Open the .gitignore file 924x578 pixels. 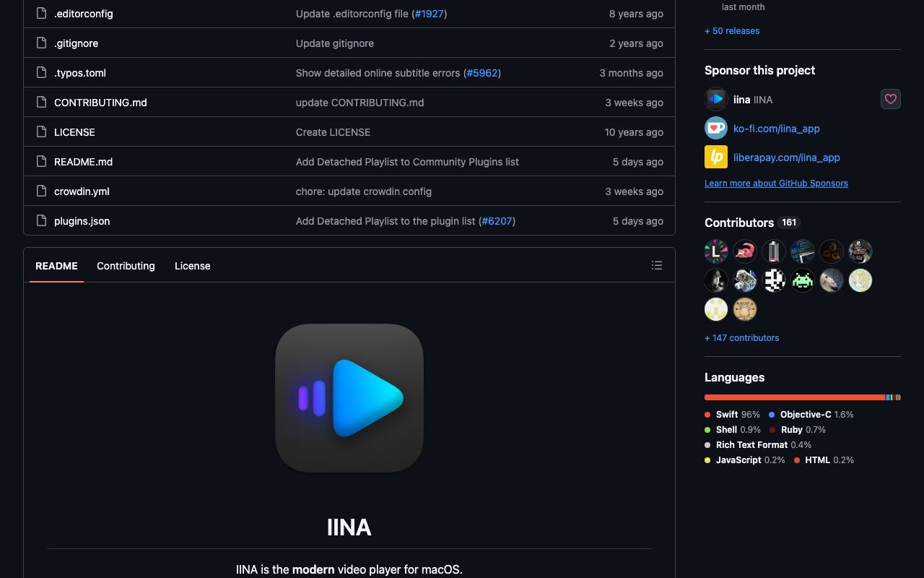(x=76, y=43)
